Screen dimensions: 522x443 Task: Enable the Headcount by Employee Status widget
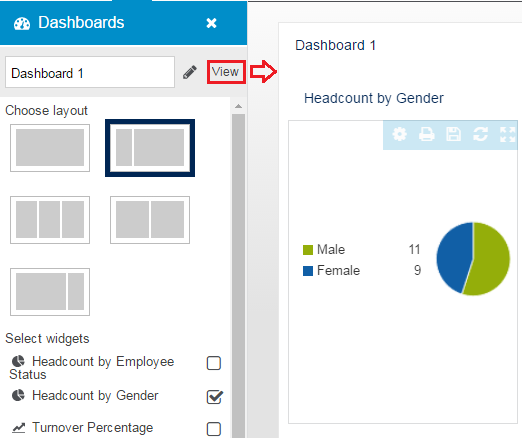pyautogui.click(x=214, y=363)
